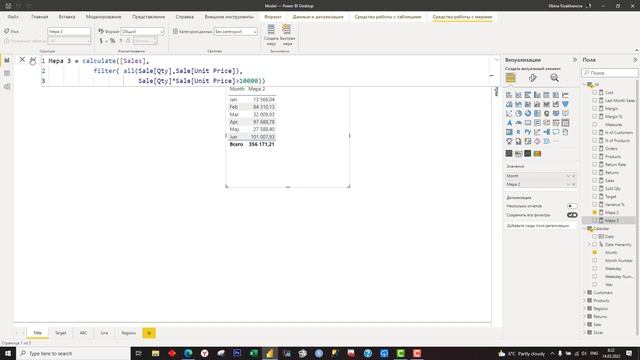The image size is (640, 360).
Task: Open the Analytics magnifier tab
Action: tap(554, 78)
